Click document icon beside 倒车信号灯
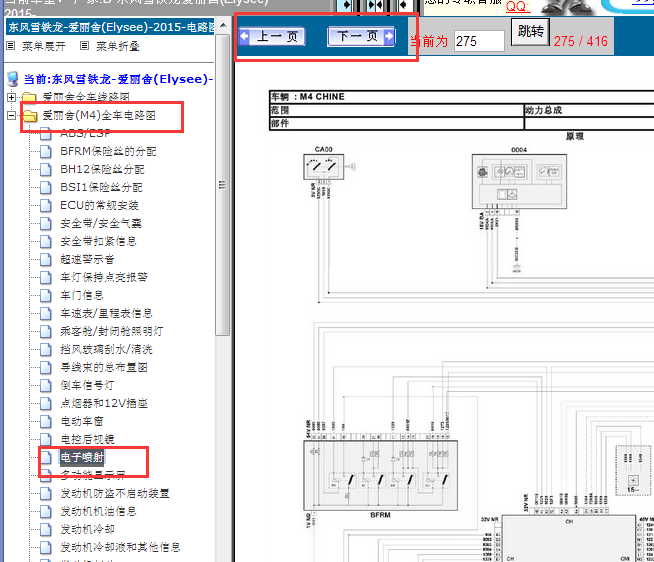 coord(45,385)
